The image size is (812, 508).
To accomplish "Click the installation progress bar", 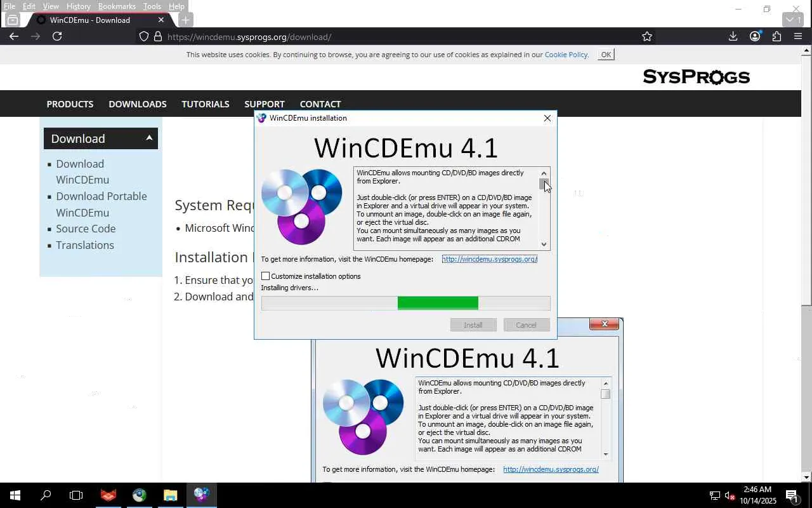I will (406, 304).
